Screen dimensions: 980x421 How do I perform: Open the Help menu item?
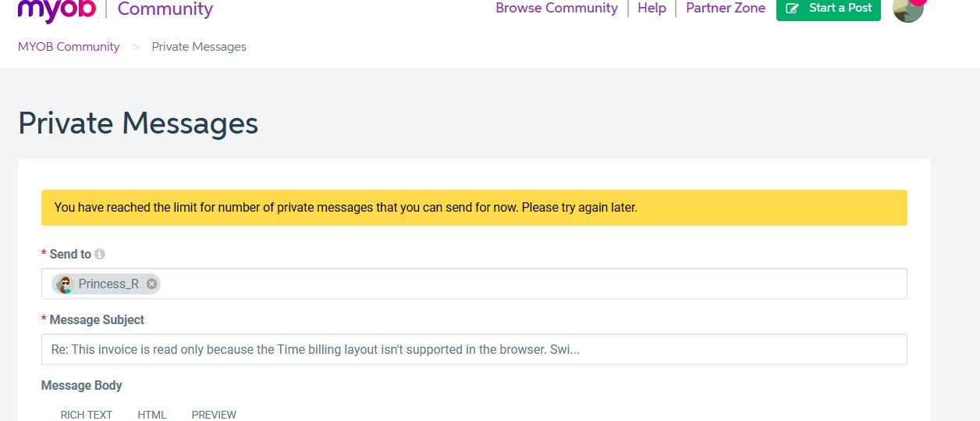coord(652,9)
